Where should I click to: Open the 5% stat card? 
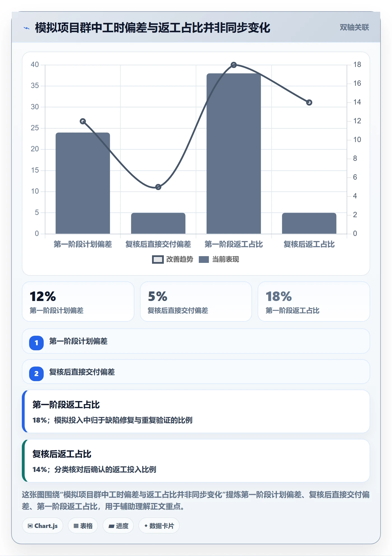(x=196, y=302)
